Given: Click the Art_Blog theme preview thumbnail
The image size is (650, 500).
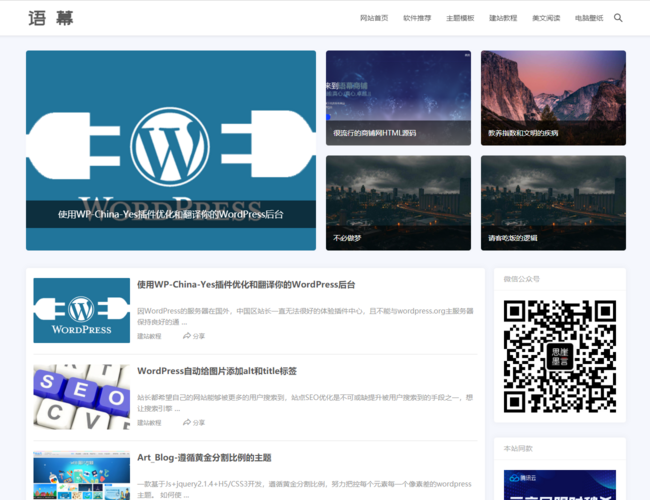Looking at the screenshot, I should coord(82,476).
